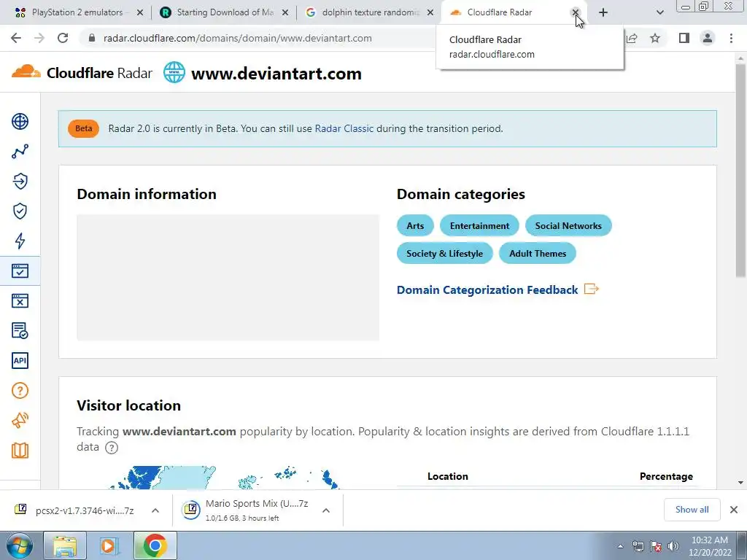
Task: Open the orange book glossary icon
Action: coord(20,450)
